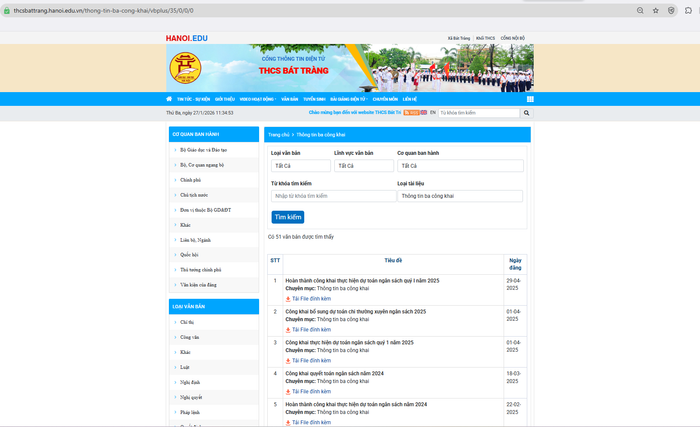This screenshot has width=700, height=427.
Task: Go to the home icon in navigation bar
Action: click(169, 99)
